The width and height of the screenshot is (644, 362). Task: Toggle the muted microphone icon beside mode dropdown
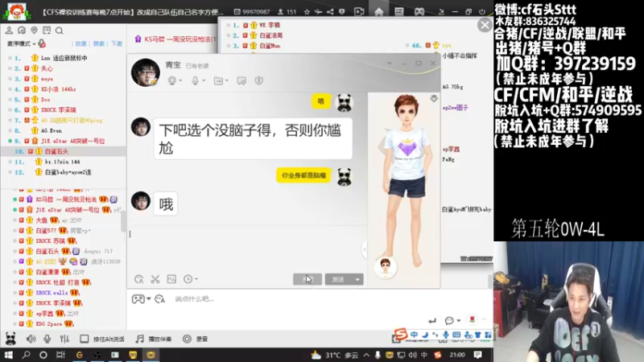click(x=42, y=43)
